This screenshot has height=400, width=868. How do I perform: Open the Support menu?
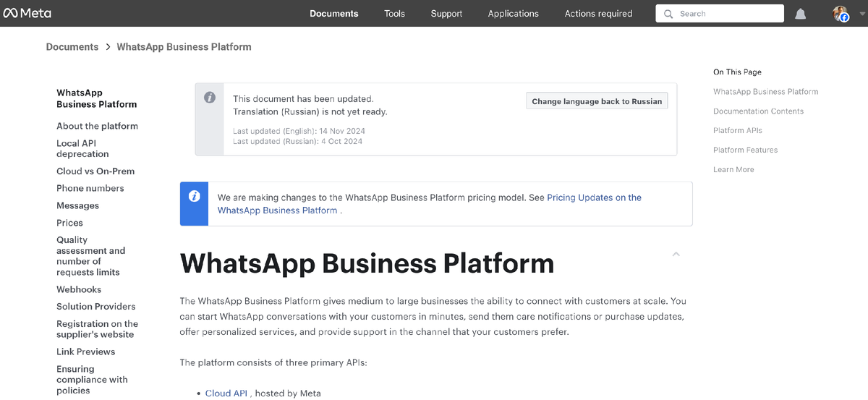pos(446,14)
